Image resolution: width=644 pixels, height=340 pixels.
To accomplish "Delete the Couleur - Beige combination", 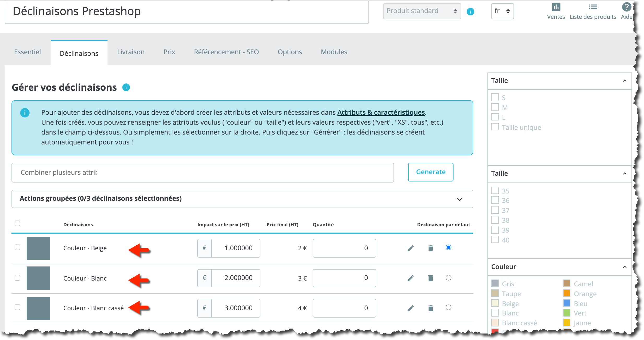I will (x=431, y=248).
